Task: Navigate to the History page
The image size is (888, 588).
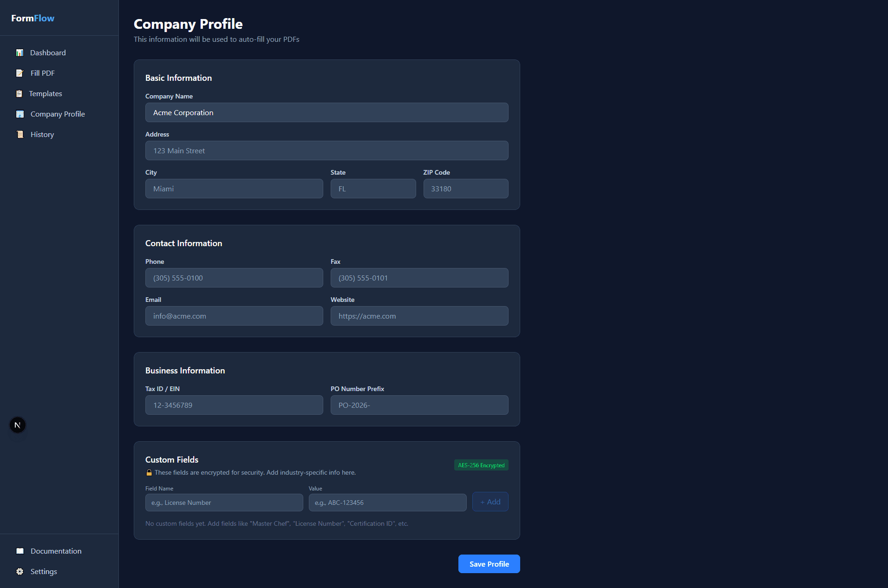Action: (41, 134)
